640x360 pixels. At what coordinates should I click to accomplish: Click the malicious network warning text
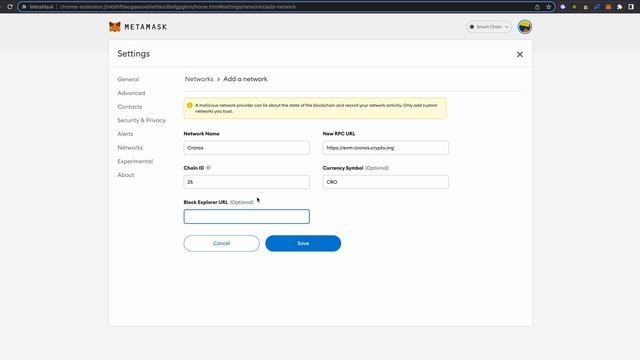pyautogui.click(x=316, y=108)
